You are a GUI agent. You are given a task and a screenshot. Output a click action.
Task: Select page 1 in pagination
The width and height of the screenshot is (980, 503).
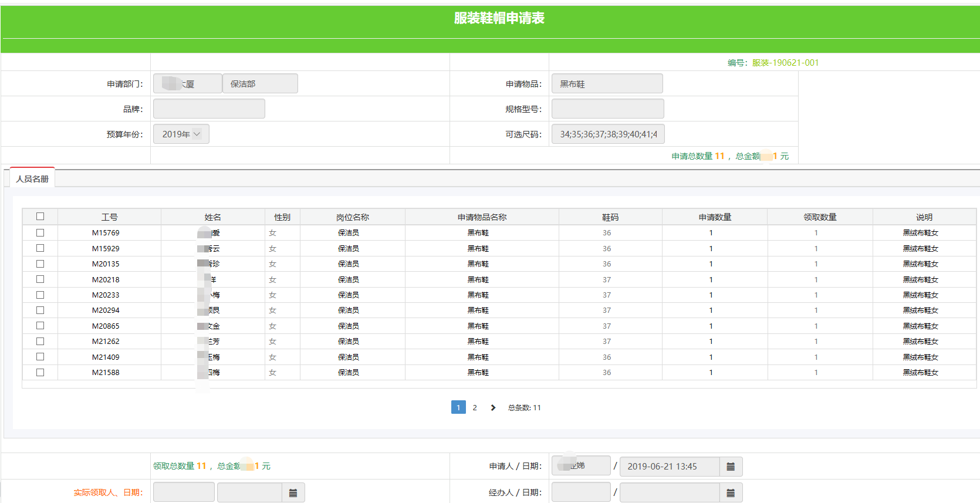point(458,407)
